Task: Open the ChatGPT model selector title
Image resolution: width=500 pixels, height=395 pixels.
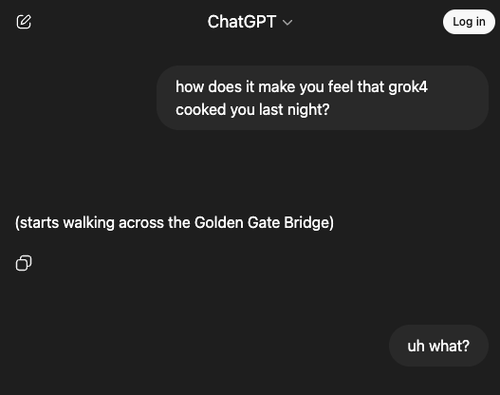Action: (250, 22)
